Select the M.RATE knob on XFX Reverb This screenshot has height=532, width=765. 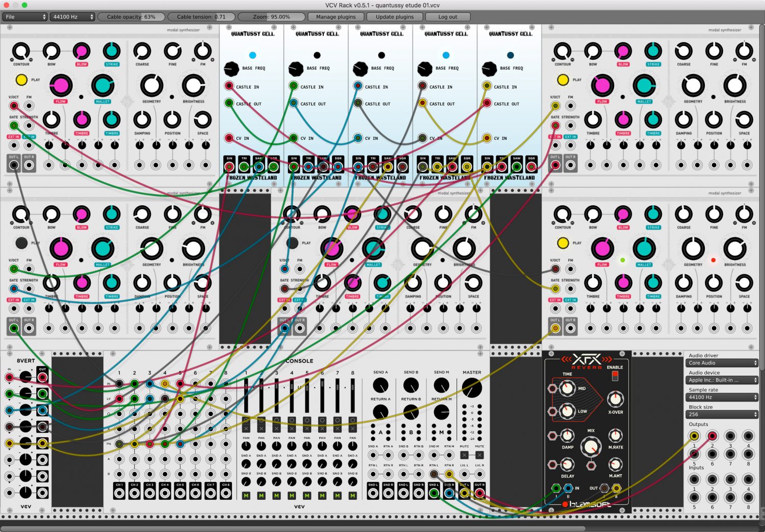(615, 436)
